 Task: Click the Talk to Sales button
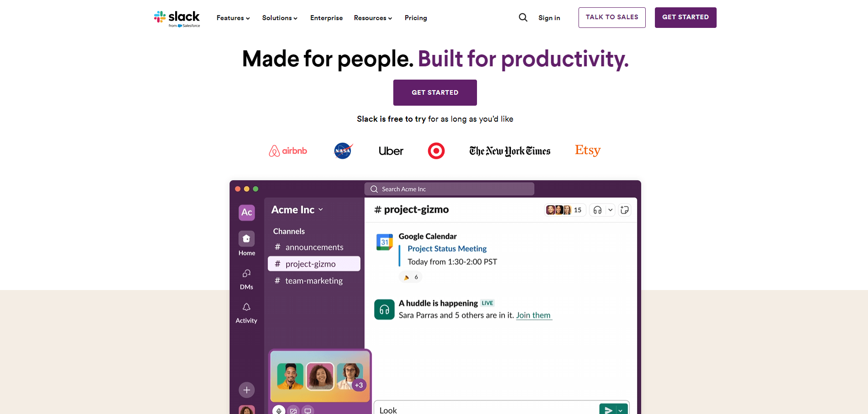point(612,17)
